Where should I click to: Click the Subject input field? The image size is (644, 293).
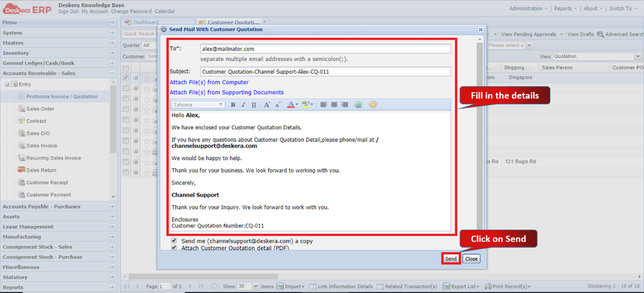click(325, 72)
